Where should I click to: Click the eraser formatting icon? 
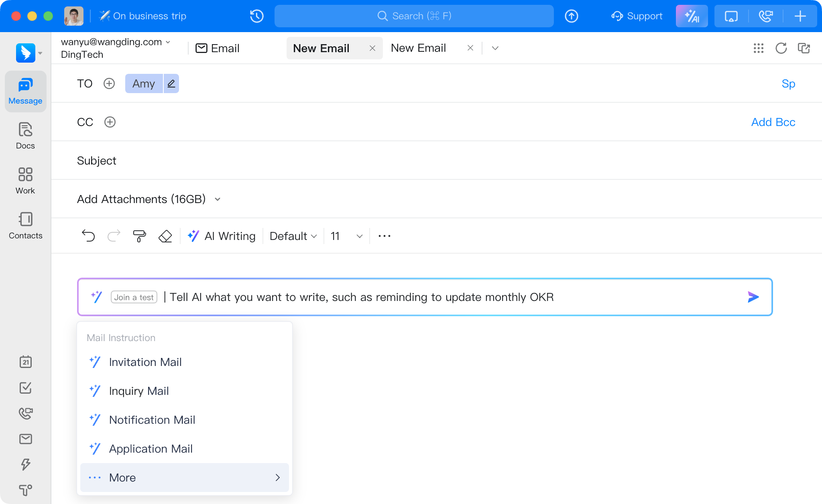coord(165,236)
